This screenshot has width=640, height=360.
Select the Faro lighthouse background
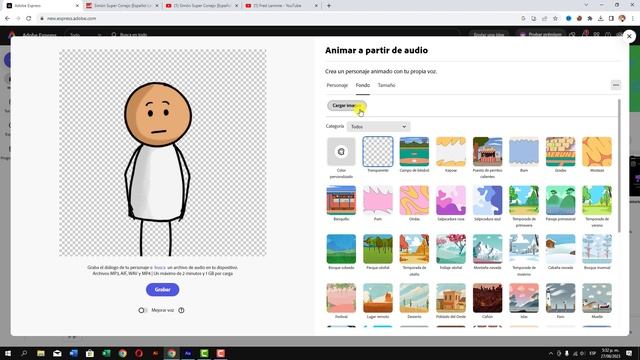[x=560, y=298]
